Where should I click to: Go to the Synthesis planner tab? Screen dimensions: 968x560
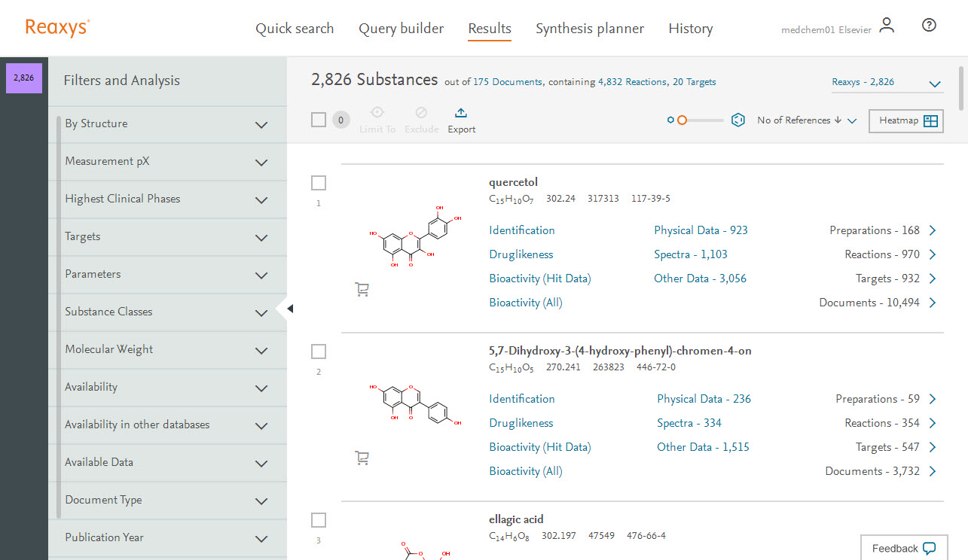tap(589, 29)
